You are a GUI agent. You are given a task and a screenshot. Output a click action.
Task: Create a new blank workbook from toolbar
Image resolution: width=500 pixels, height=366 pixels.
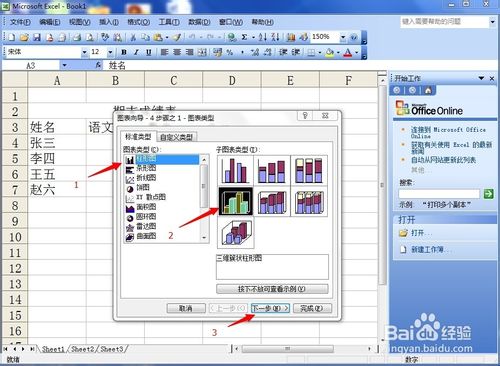pos(12,37)
